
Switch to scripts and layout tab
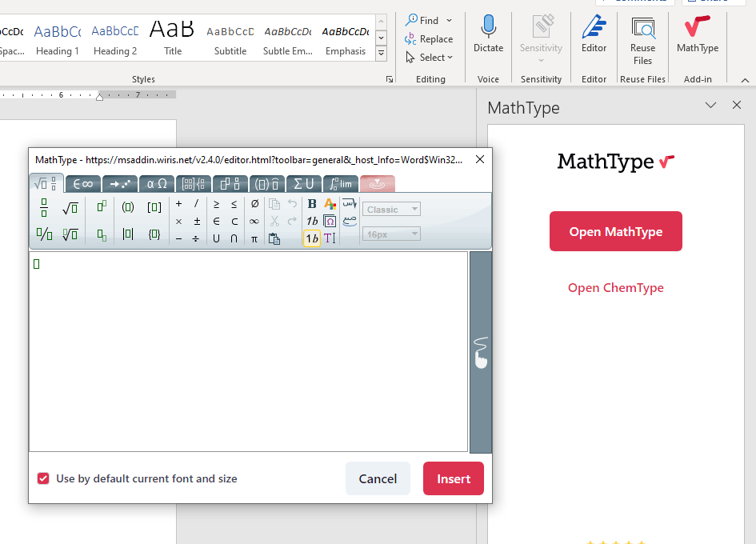[x=230, y=184]
